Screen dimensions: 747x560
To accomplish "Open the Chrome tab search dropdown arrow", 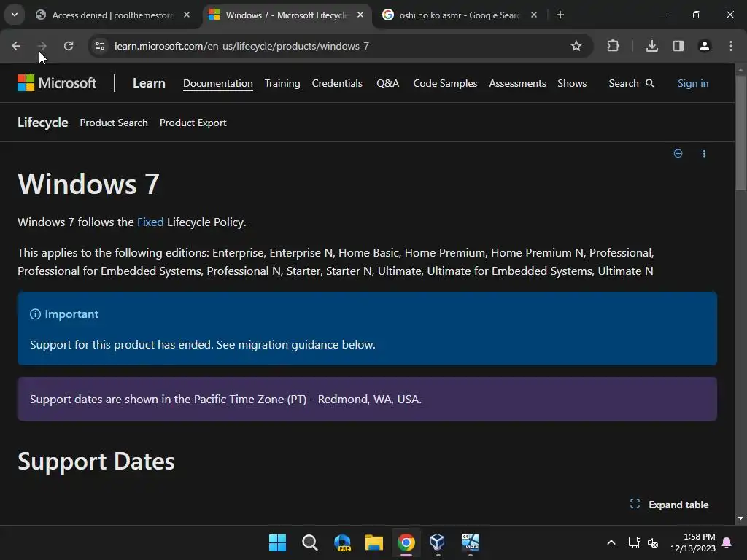I will click(x=15, y=15).
